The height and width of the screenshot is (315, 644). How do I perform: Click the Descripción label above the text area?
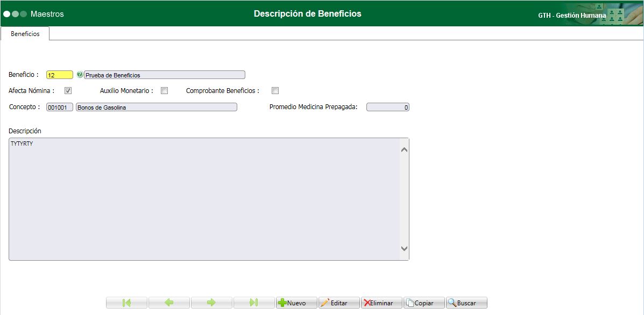[x=25, y=131]
